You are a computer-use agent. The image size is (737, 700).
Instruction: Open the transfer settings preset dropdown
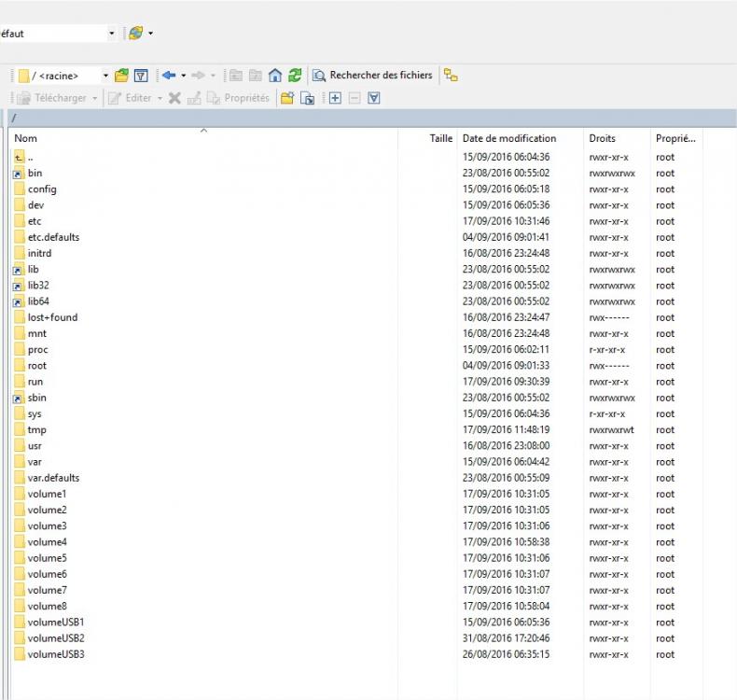(112, 34)
